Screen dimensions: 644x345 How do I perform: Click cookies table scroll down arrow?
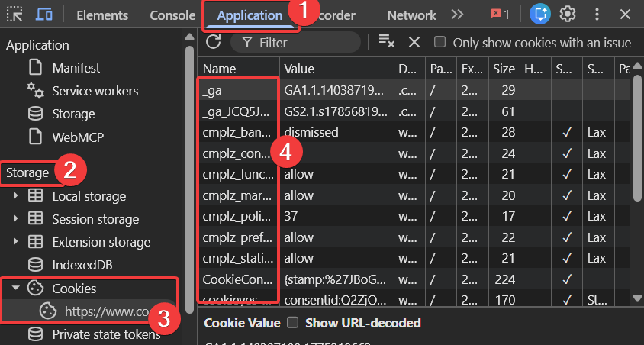[637, 298]
